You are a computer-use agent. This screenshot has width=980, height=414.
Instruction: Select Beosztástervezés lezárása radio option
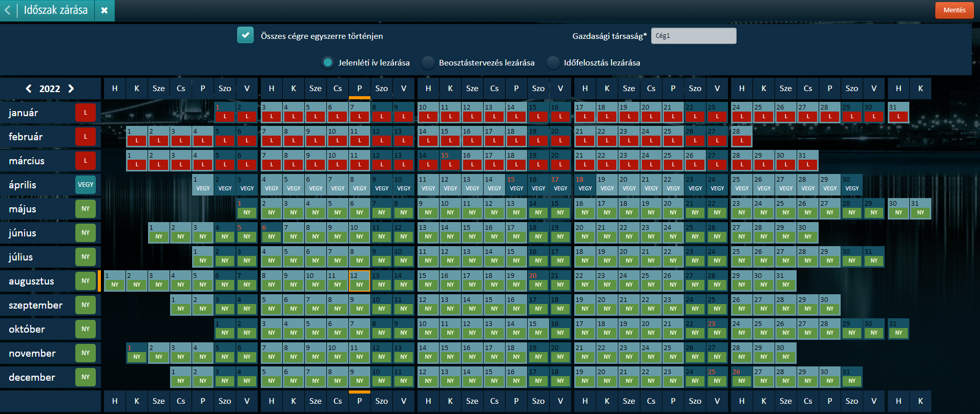coord(428,63)
